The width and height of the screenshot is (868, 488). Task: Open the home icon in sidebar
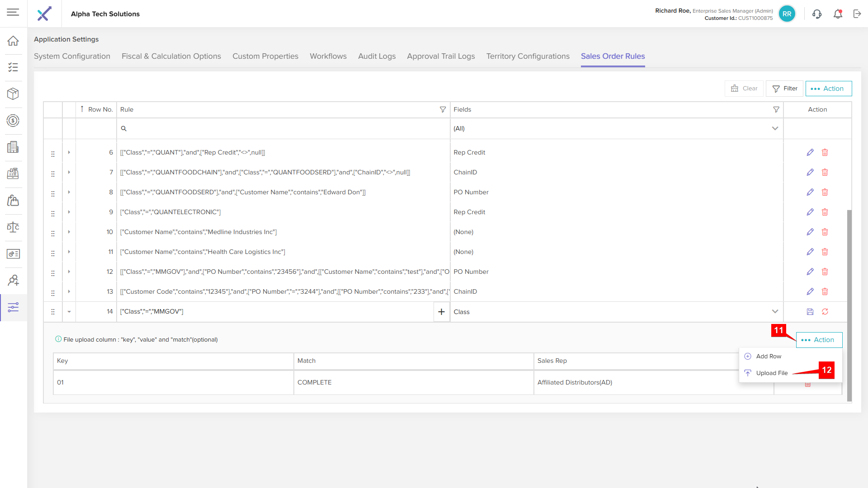[13, 41]
